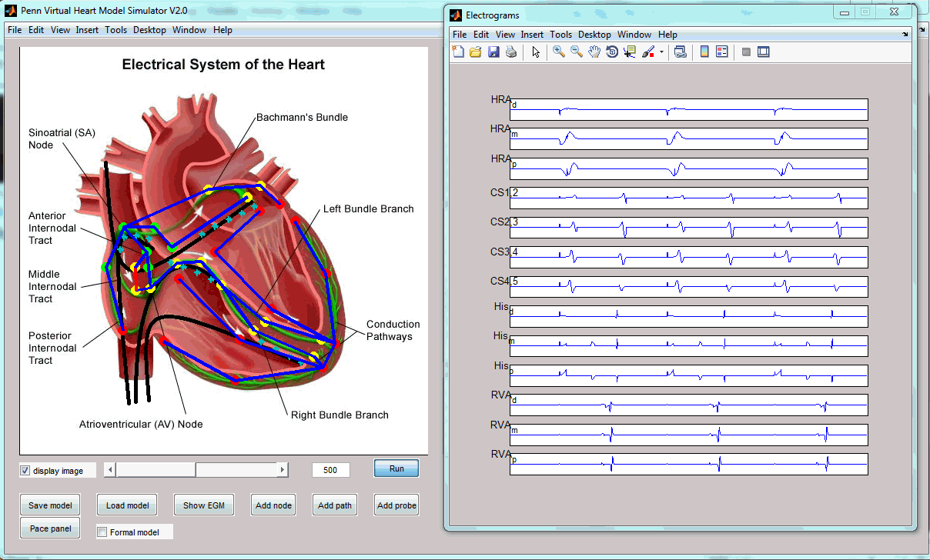This screenshot has width=930, height=560.
Task: Click the CS2,3 electrogram trace
Action: 688,228
